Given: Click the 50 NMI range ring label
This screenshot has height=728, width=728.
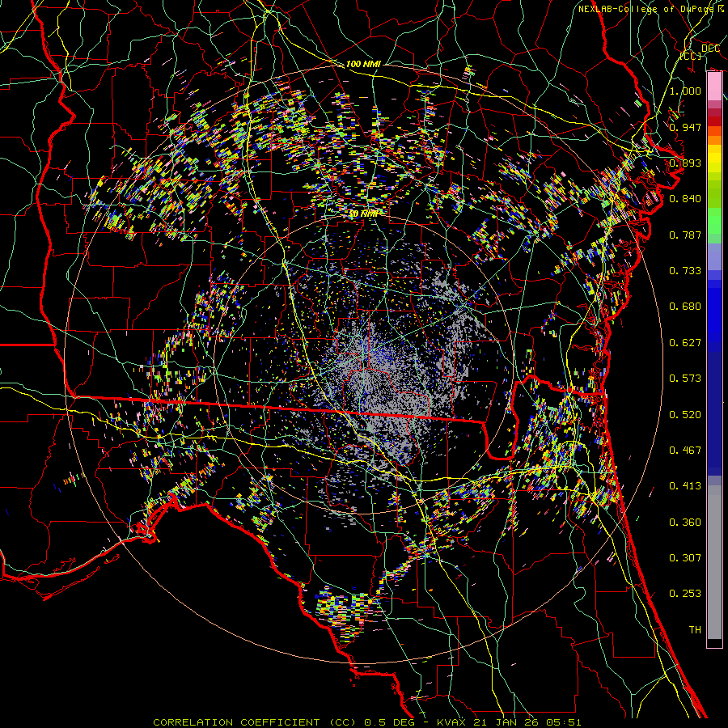Looking at the screenshot, I should click(x=363, y=214).
